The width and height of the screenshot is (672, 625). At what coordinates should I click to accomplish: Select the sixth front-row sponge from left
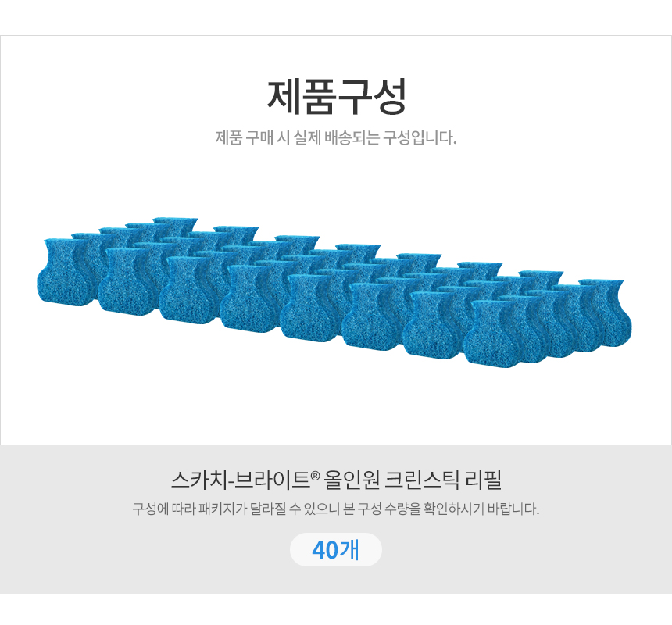(x=370, y=316)
